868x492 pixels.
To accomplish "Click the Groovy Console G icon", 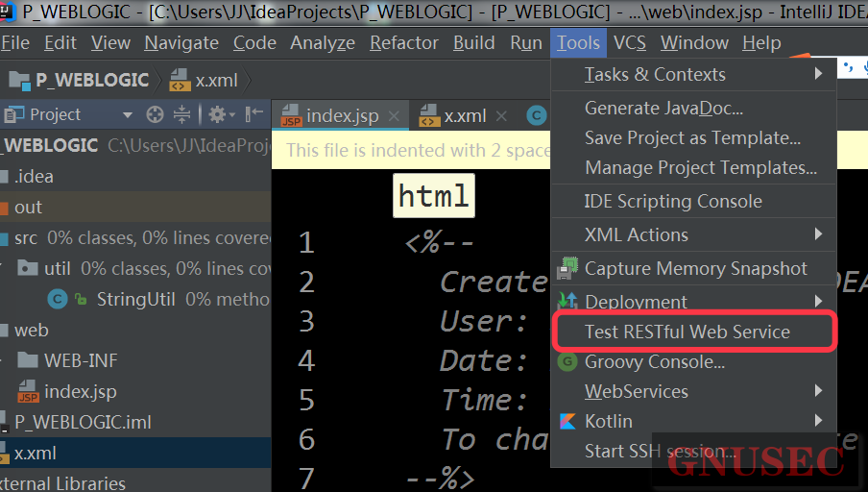I will point(567,362).
